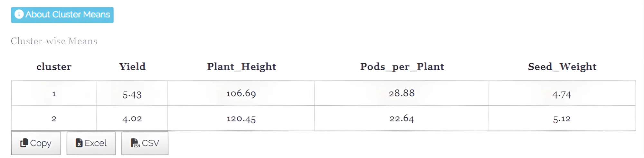
Task: Click the Seed_Weight value 5.12
Action: [562, 119]
